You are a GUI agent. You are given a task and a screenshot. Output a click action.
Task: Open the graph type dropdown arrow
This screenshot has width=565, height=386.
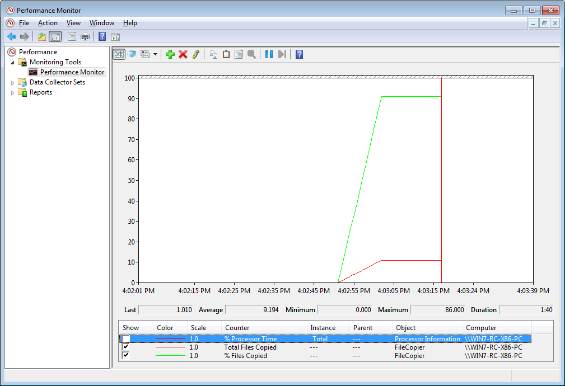pos(155,54)
